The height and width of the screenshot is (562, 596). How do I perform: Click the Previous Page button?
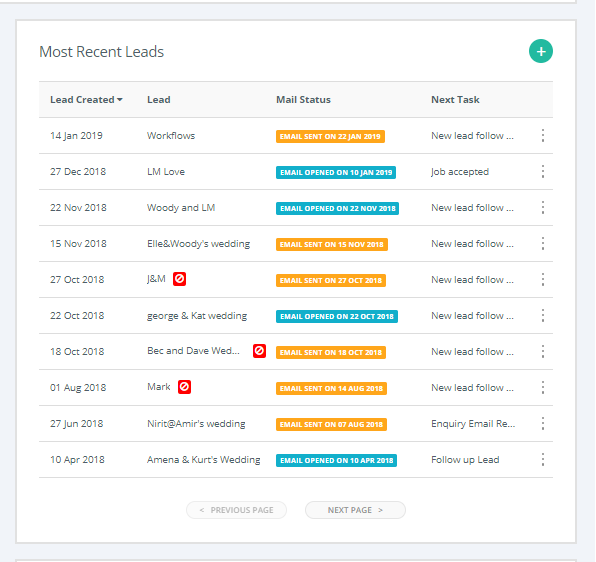click(236, 510)
